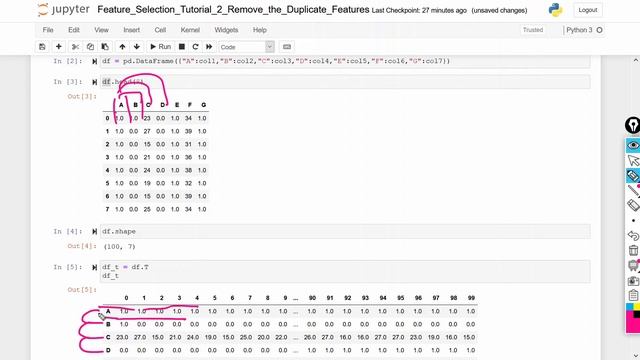Click into the pd.DataFrame code cell
This screenshot has width=640, height=360.
(x=345, y=61)
